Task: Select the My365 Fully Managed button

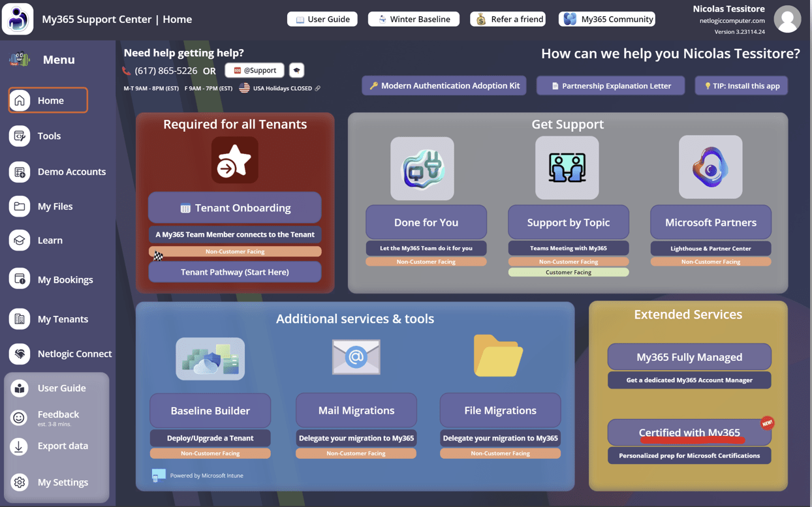Action: [689, 357]
